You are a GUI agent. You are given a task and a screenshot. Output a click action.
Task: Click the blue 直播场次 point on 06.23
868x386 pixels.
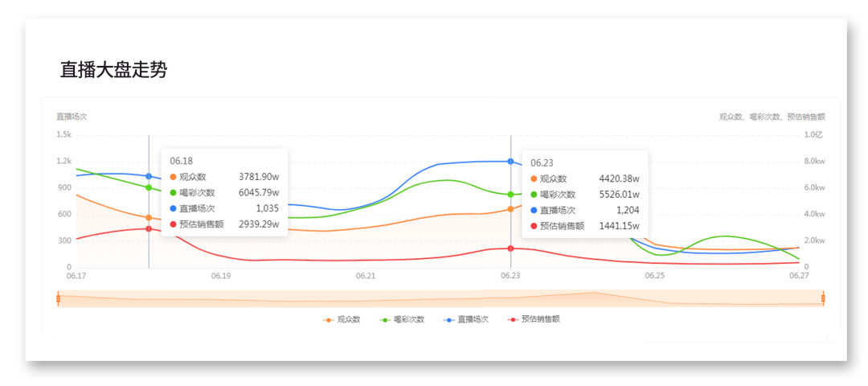510,161
